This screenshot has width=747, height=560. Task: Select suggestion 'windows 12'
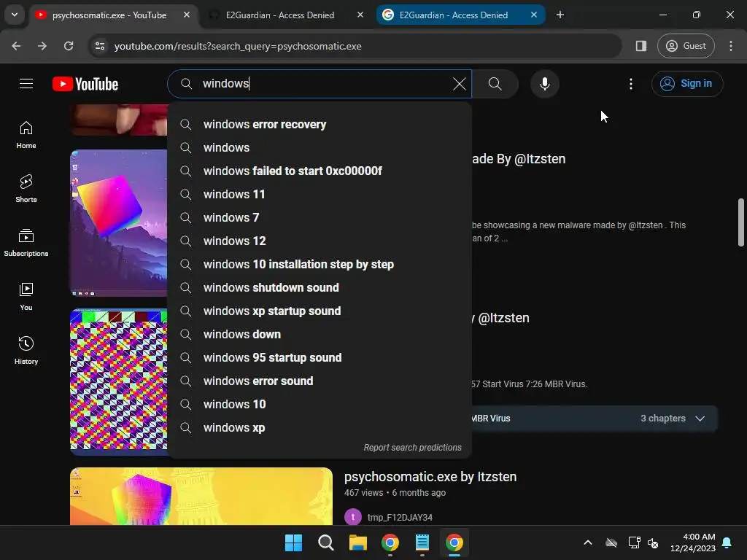pos(320,241)
